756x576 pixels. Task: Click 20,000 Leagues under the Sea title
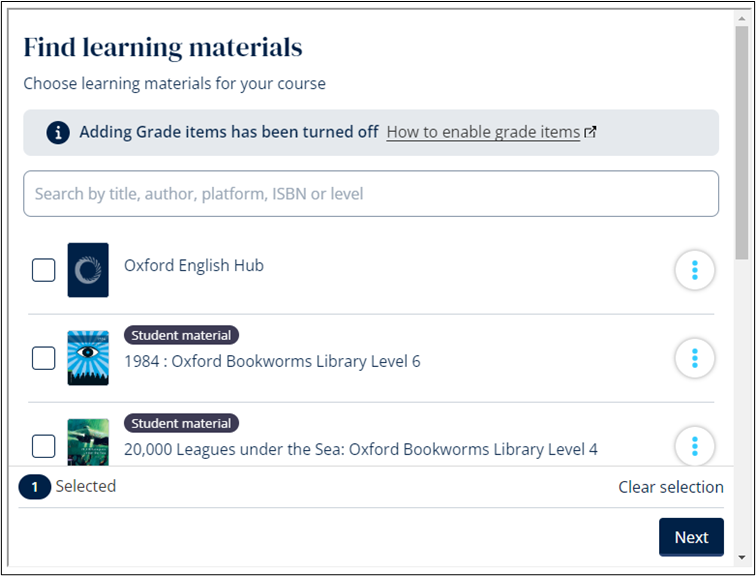click(x=361, y=450)
